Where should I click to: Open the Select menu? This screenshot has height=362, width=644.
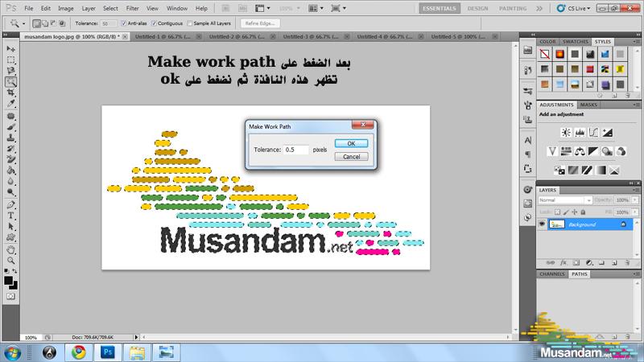(110, 8)
